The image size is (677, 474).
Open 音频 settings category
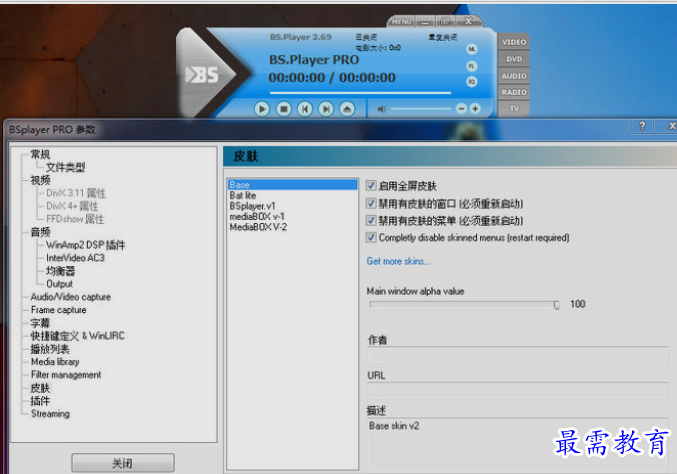40,232
